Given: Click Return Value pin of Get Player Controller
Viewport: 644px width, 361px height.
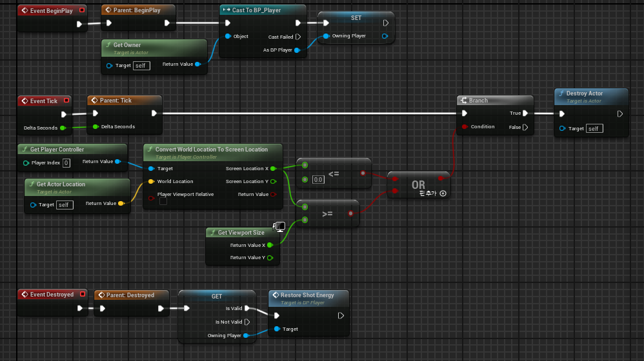Looking at the screenshot, I should tap(117, 162).
